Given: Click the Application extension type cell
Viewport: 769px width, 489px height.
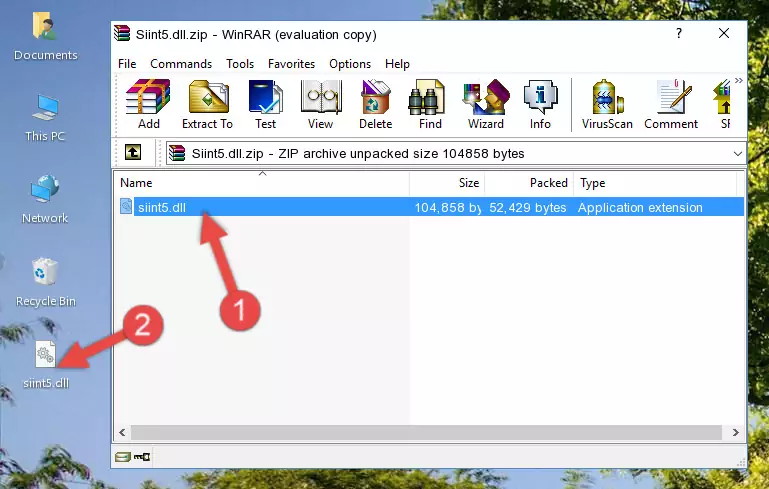Looking at the screenshot, I should 640,207.
